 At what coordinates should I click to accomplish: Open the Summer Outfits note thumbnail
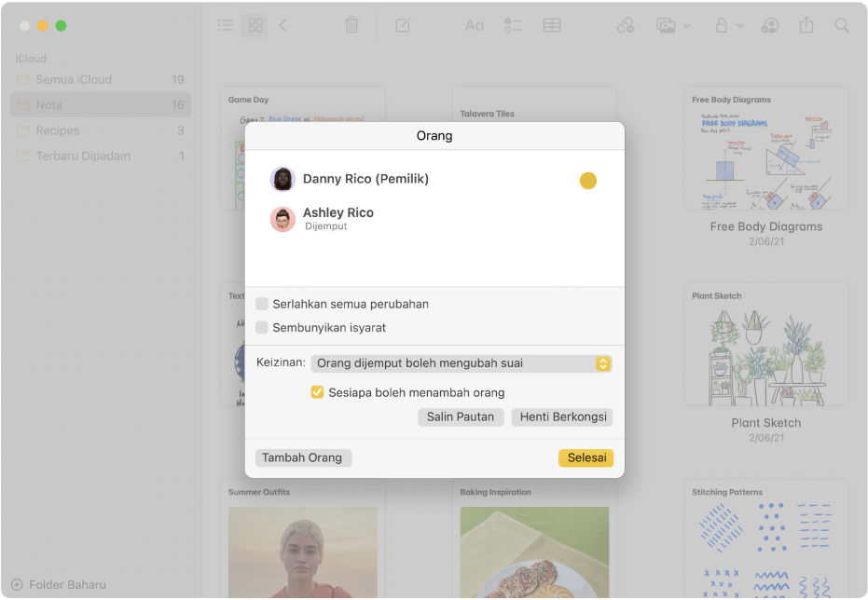pos(302,539)
